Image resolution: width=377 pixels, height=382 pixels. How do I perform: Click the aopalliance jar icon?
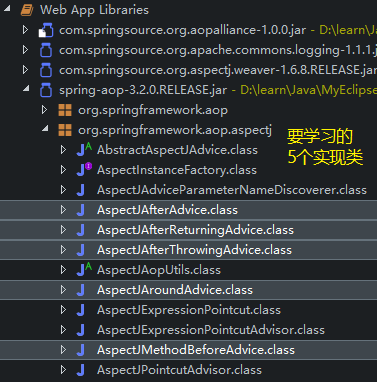(46, 30)
